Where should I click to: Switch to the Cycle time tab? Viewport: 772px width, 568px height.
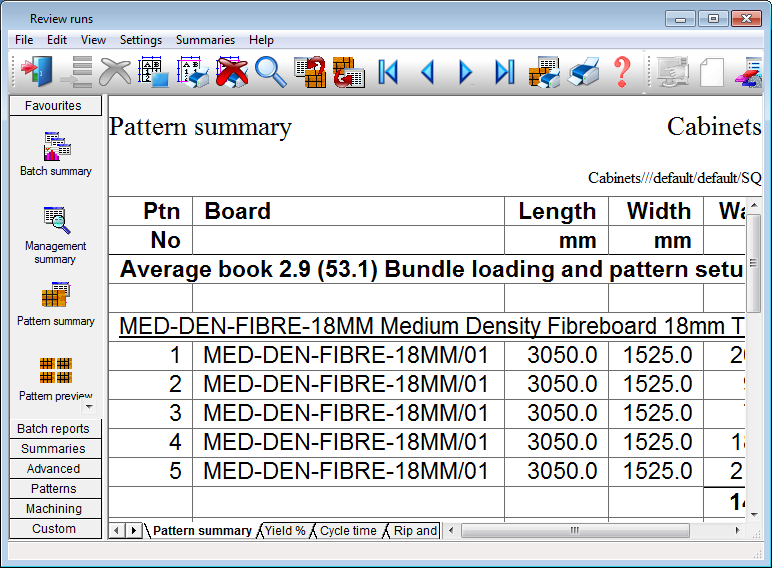348,531
